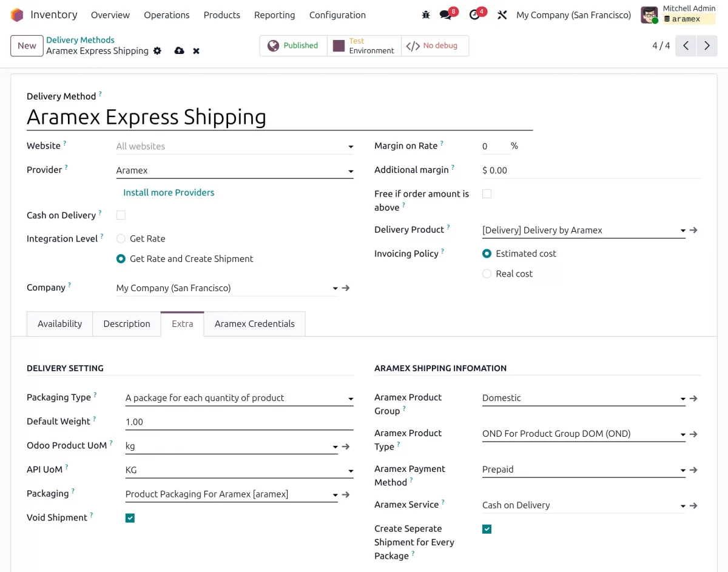Click the Default Weight input field
This screenshot has width=728, height=572.
click(239, 422)
